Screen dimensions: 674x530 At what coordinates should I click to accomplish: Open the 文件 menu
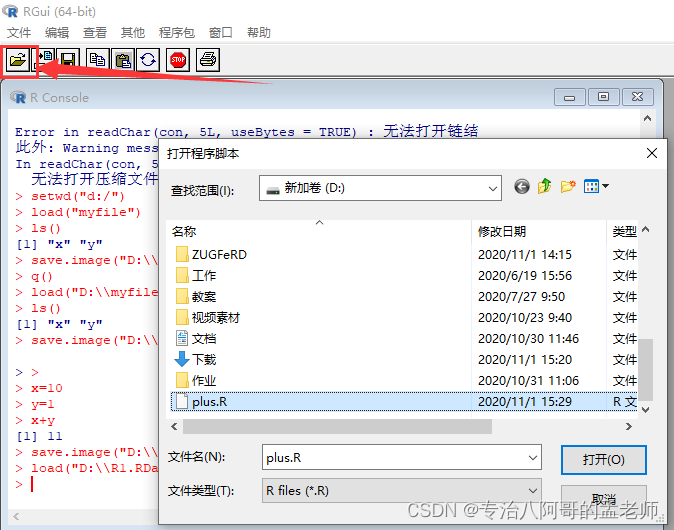click(x=19, y=33)
